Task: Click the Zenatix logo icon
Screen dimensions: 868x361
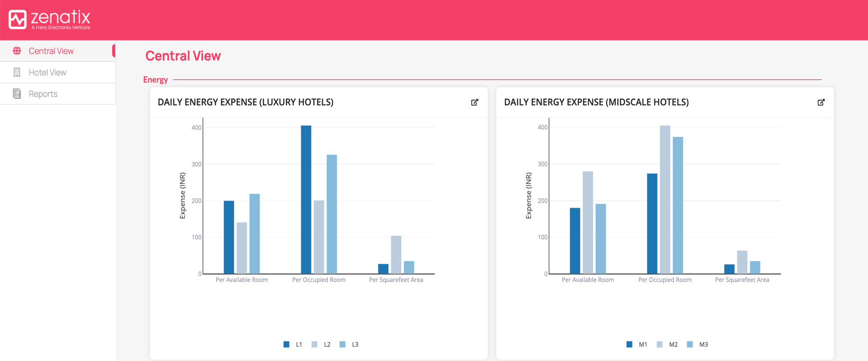Action: 18,19
